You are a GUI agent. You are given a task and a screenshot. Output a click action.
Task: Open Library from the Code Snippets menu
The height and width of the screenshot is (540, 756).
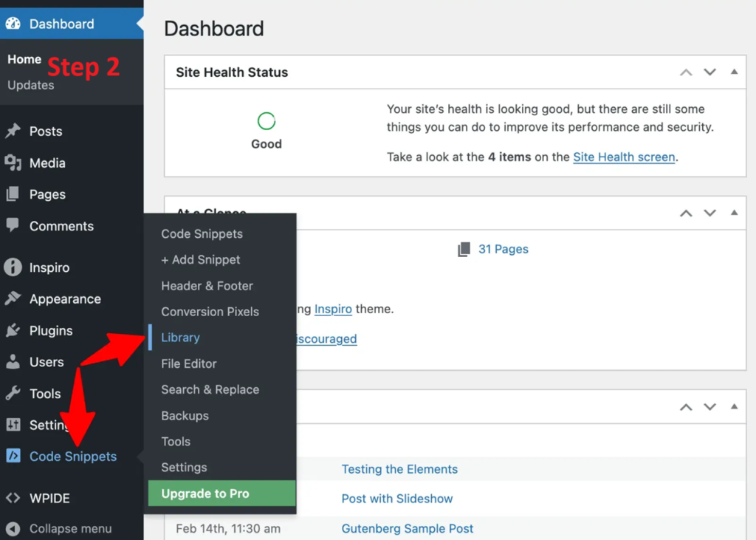tap(179, 338)
